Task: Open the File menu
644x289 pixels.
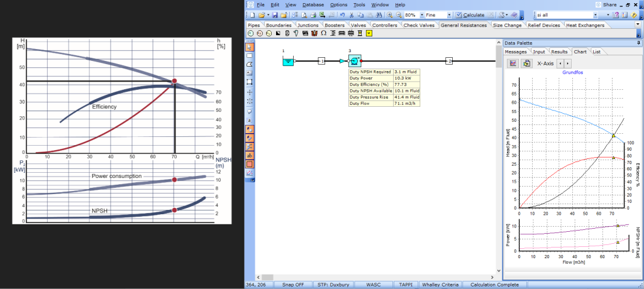Action: [x=261, y=4]
